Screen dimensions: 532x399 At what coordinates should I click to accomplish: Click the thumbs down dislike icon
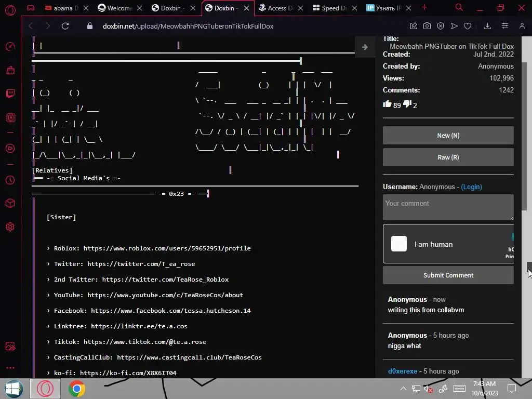[407, 104]
